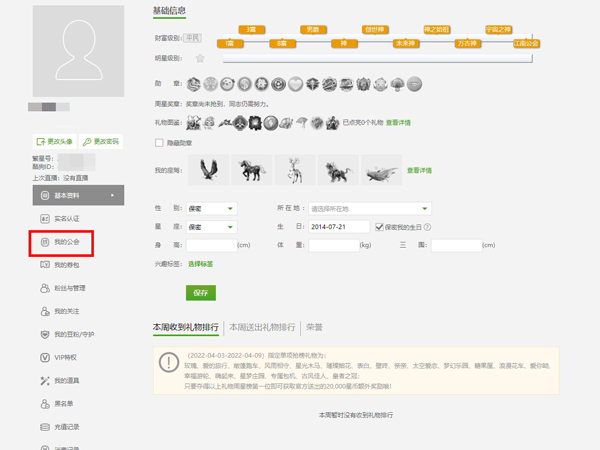Click 更改密码 button
This screenshot has width=600, height=450.
(x=103, y=141)
